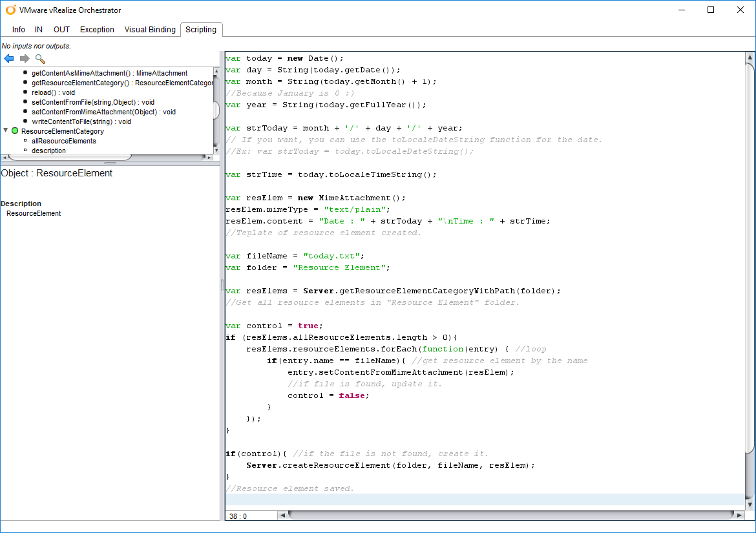The height and width of the screenshot is (533, 756).
Task: Click the vRealize Orchestrator title bar logo
Action: tap(10, 10)
